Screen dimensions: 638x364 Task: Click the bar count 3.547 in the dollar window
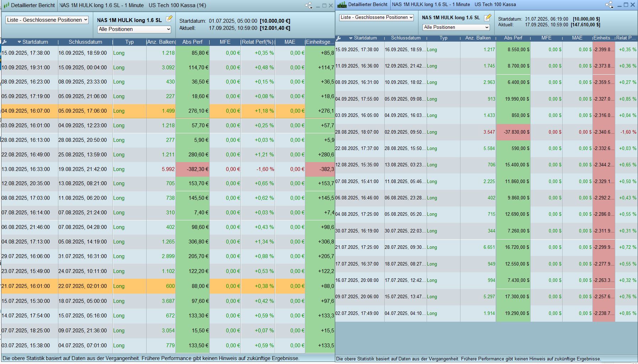(478, 132)
